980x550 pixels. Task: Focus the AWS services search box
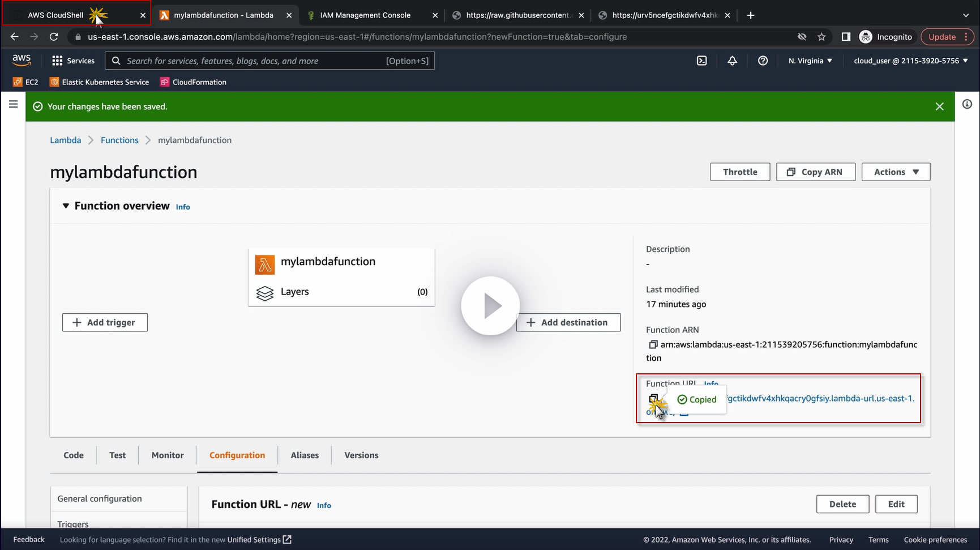[270, 61]
